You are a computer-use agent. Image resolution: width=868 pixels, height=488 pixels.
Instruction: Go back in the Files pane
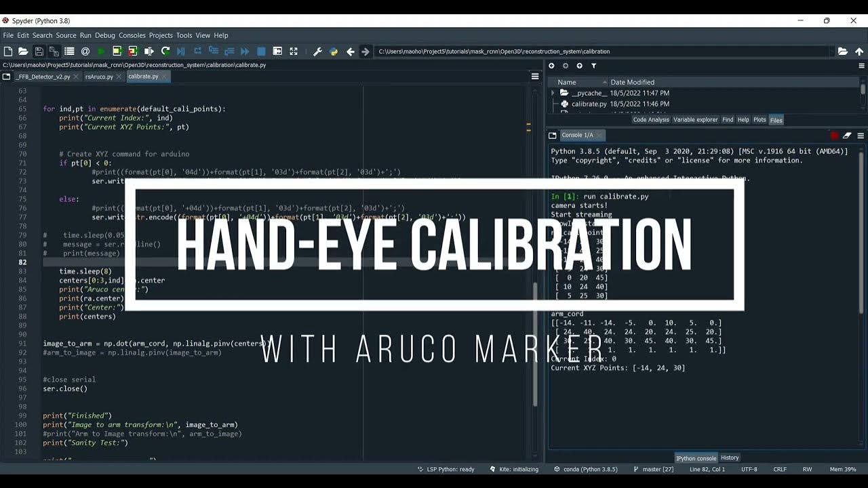click(551, 66)
